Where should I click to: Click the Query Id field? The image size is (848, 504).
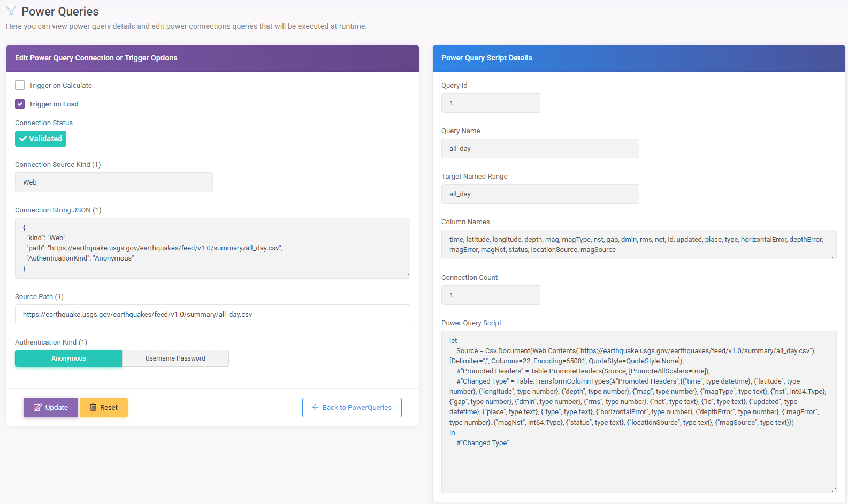coord(491,103)
